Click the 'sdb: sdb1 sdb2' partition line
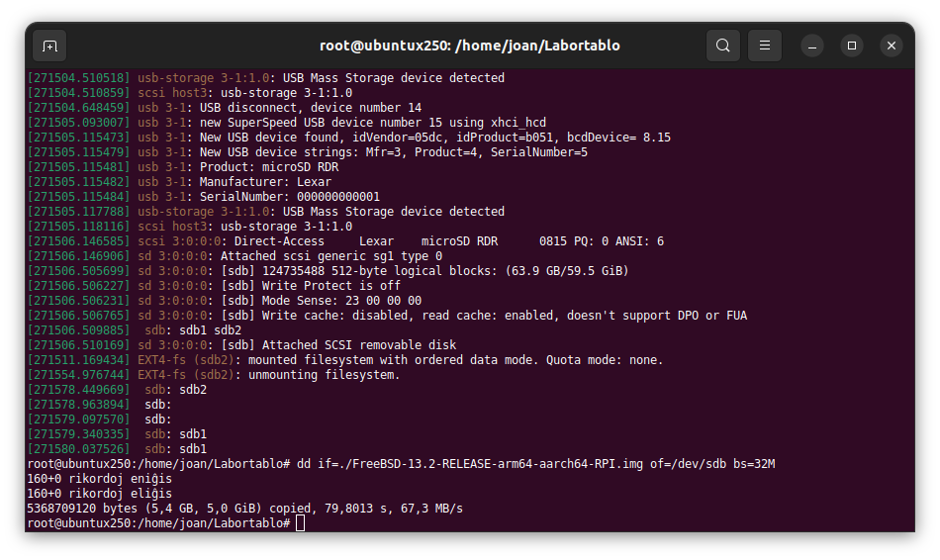 tap(135, 330)
